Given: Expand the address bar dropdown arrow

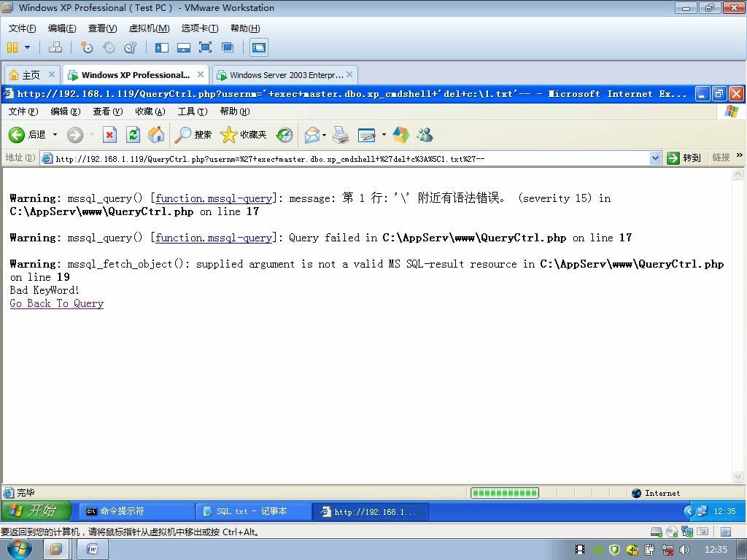Looking at the screenshot, I should (656, 158).
